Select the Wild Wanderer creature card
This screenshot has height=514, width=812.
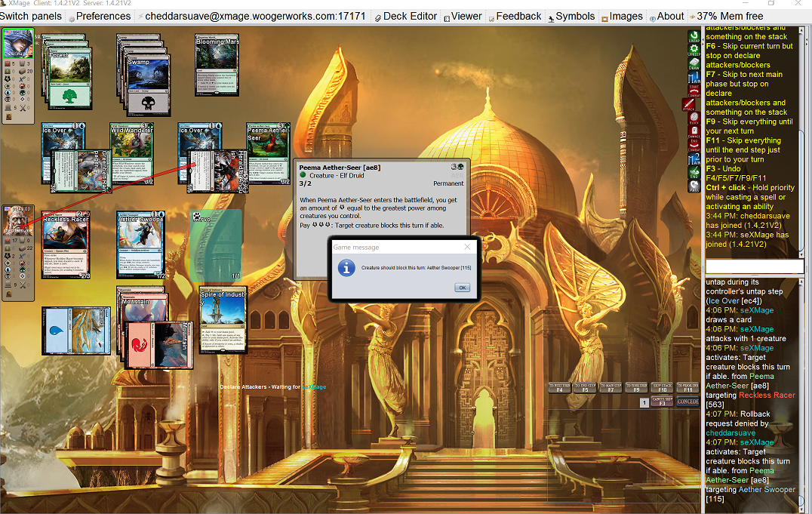click(132, 154)
